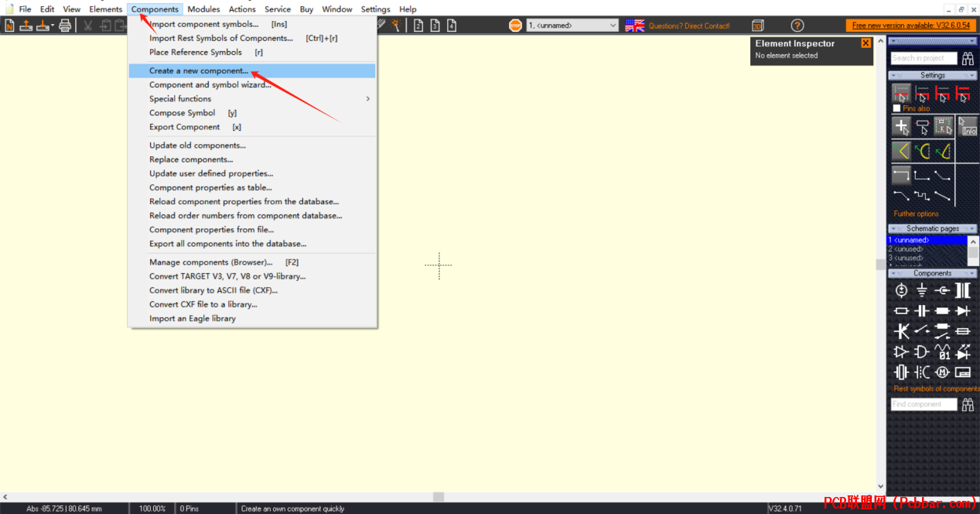
Task: Click the Open project upload-tray icon
Action: [x=26, y=26]
